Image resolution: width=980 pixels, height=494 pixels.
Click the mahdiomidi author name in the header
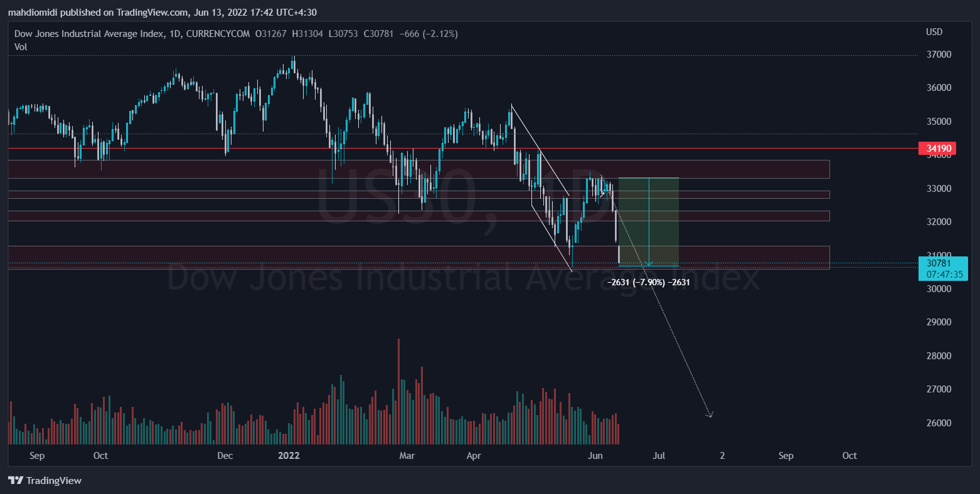[33, 13]
